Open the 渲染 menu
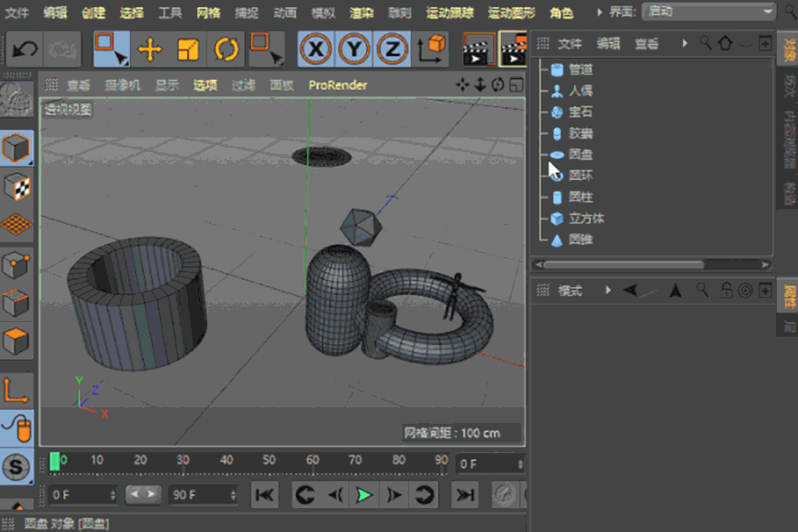Viewport: 798px width, 532px height. (x=361, y=13)
